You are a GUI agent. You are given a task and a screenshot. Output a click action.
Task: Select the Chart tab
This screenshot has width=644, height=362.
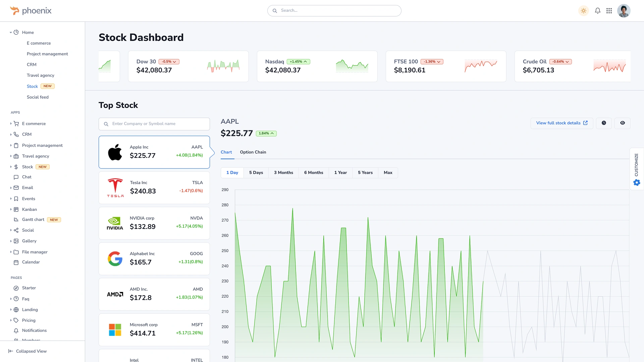coord(226,152)
